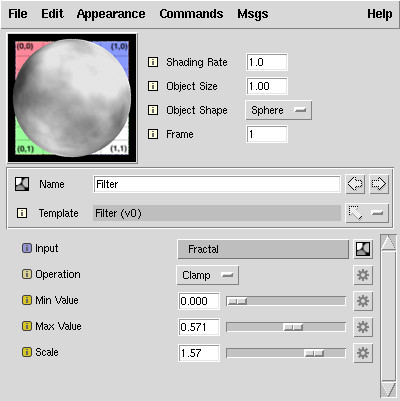Click the Fractal input button
The height and width of the screenshot is (401, 400).
click(263, 249)
